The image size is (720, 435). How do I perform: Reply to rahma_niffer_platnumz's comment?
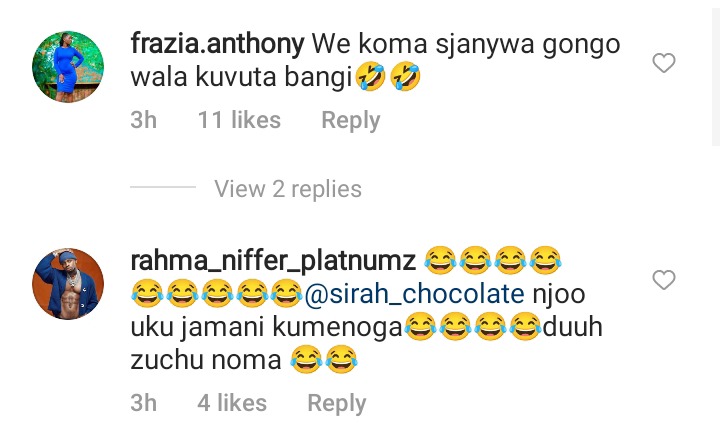coord(337,403)
